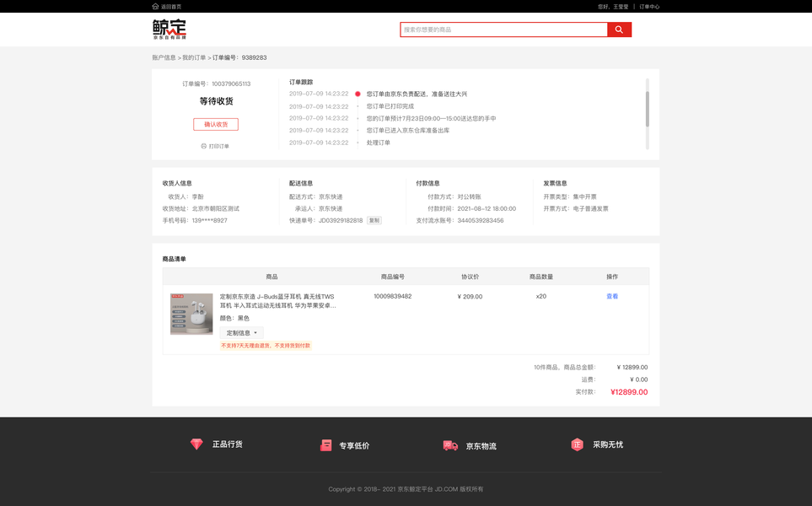This screenshot has width=812, height=506.
Task: Copy the tracking number with 复制 button
Action: click(374, 221)
